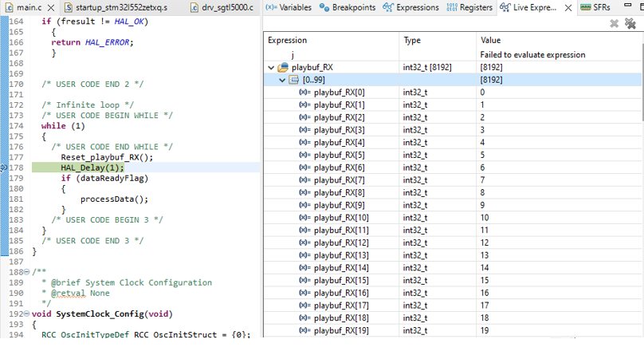Select the playbuf_RX[10] row
This screenshot has width=644, height=355.
pyautogui.click(x=452, y=218)
